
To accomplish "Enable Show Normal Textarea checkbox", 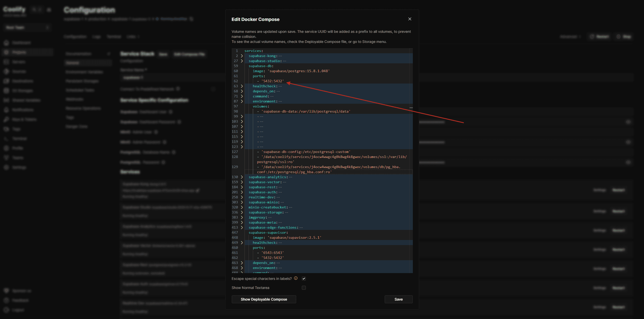I will tap(304, 288).
